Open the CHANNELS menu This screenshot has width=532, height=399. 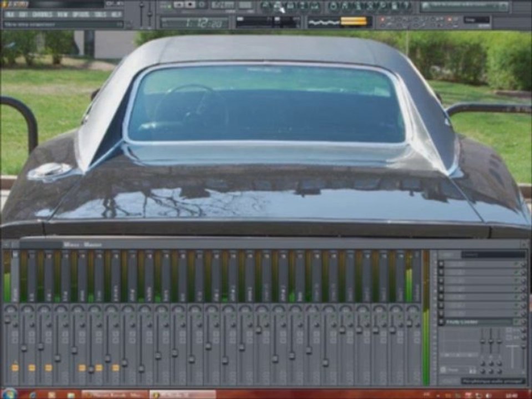click(x=43, y=14)
